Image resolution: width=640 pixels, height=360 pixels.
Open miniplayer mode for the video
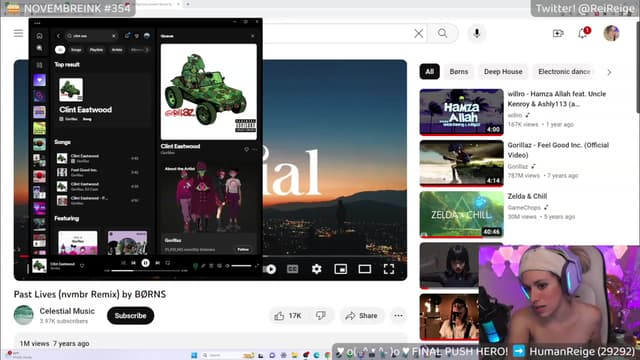340,269
